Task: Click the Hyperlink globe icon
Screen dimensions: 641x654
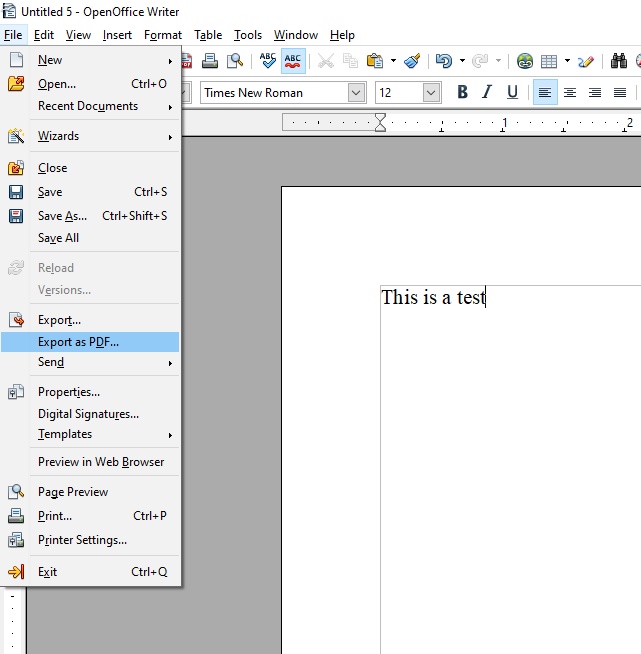Action: [525, 61]
